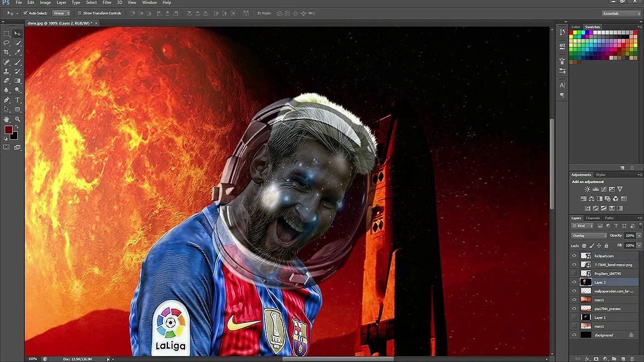Open the Swatches panel flyout menu
Viewport: 644px width, 362px height.
tap(639, 27)
